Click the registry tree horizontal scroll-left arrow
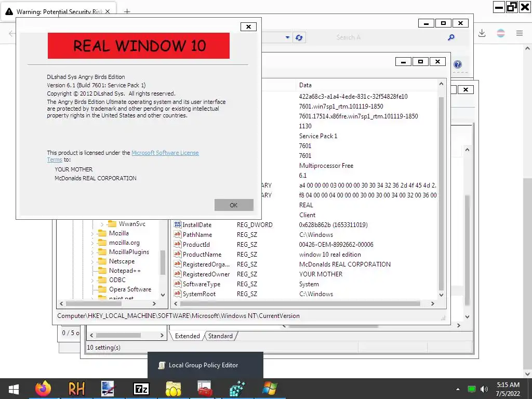The image size is (532, 399). pos(61,303)
